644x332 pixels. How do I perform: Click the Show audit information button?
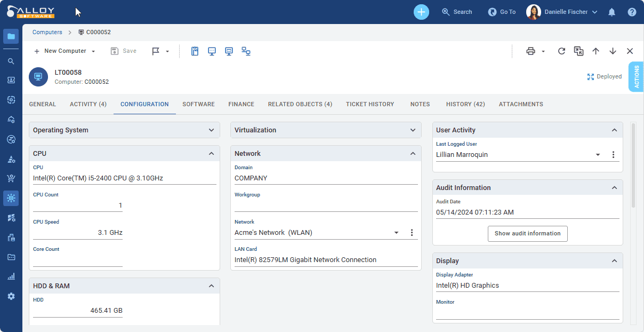pos(527,233)
